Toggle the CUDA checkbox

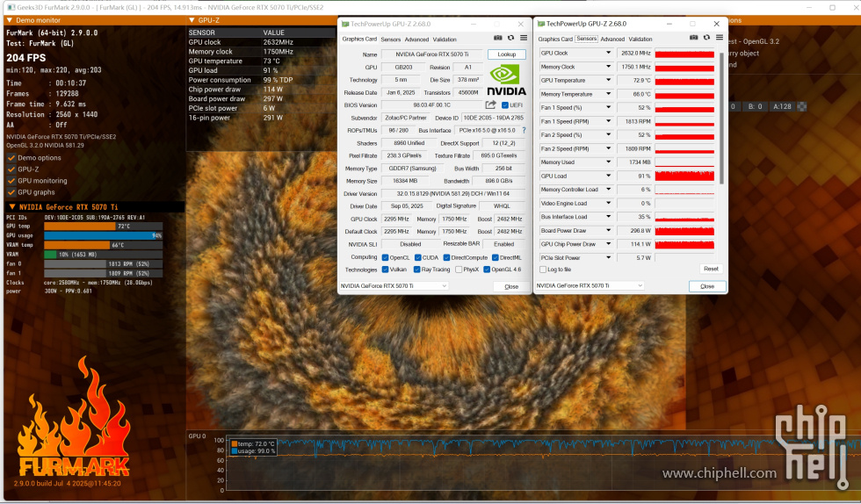418,257
